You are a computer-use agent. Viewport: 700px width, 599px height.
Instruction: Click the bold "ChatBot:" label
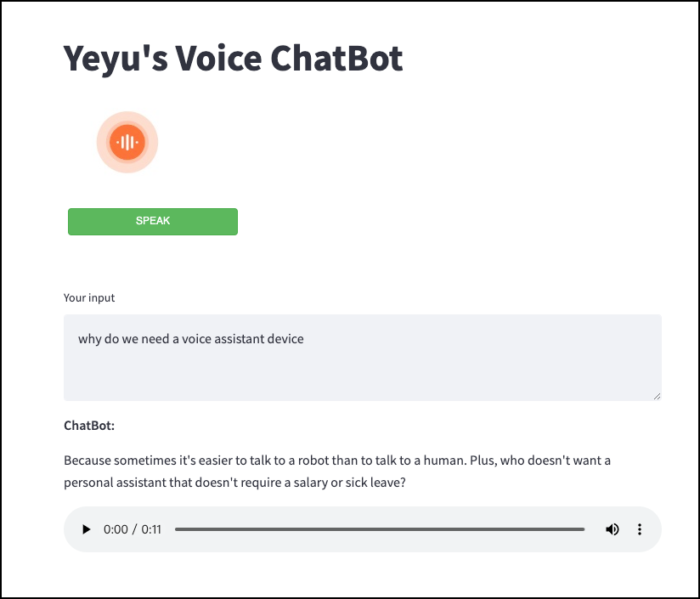89,426
